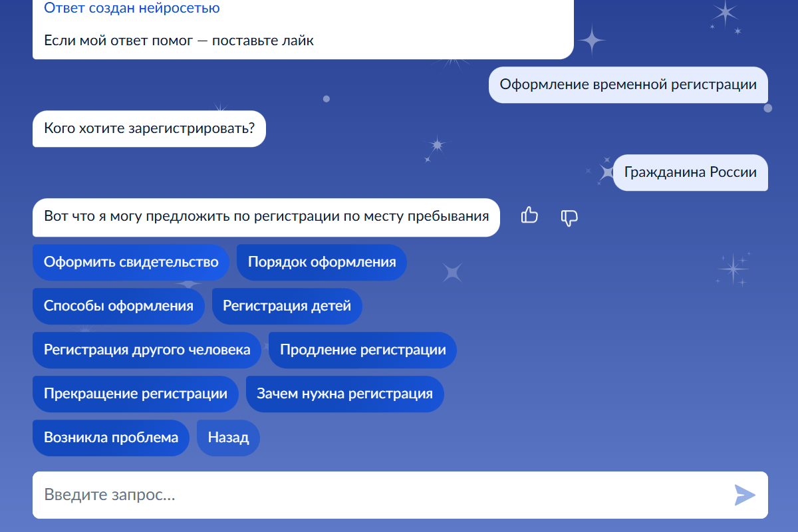Open the 'Ответ создан нейросетью' link

pyautogui.click(x=131, y=8)
